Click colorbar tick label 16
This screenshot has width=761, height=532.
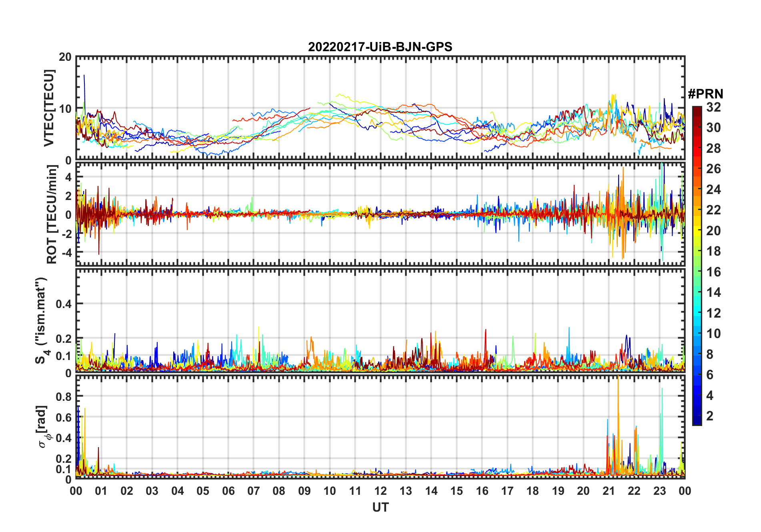tap(713, 272)
